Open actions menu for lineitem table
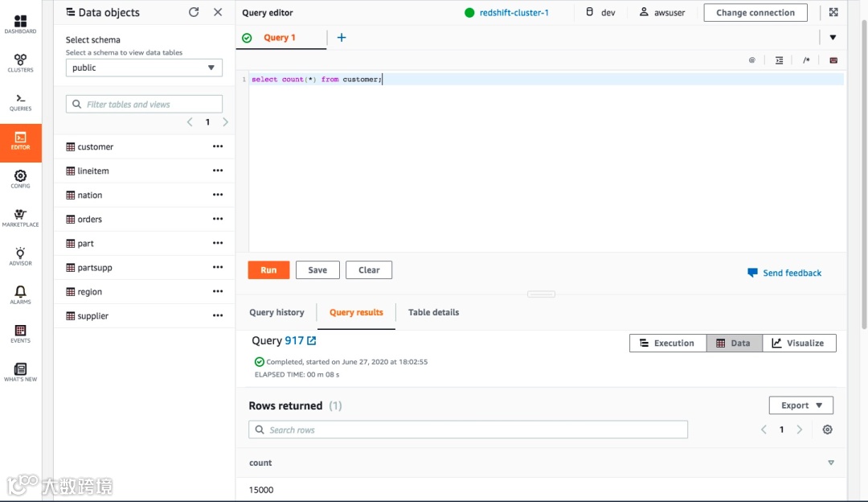Viewport: 868px width, 502px height. tap(218, 171)
